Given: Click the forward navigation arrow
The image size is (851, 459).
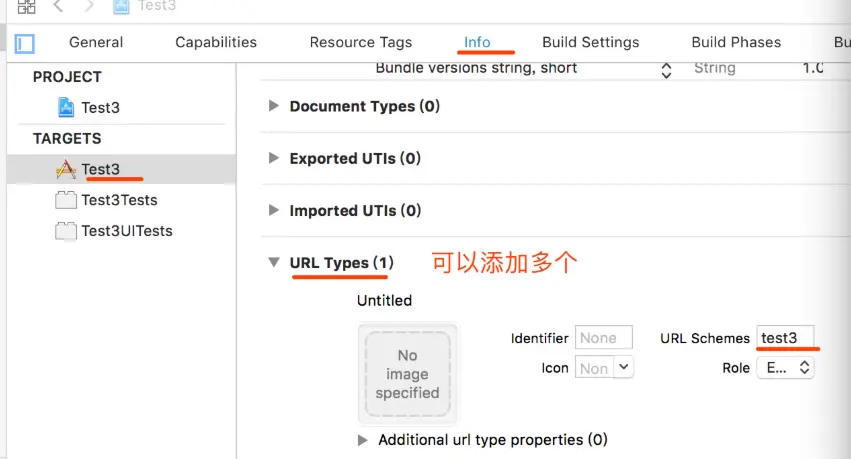Looking at the screenshot, I should click(x=87, y=6).
